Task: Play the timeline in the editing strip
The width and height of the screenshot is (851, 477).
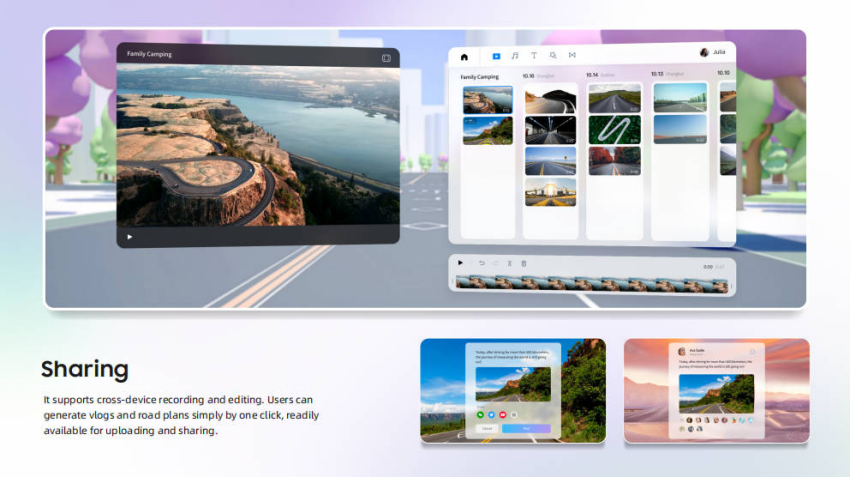Action: point(460,263)
